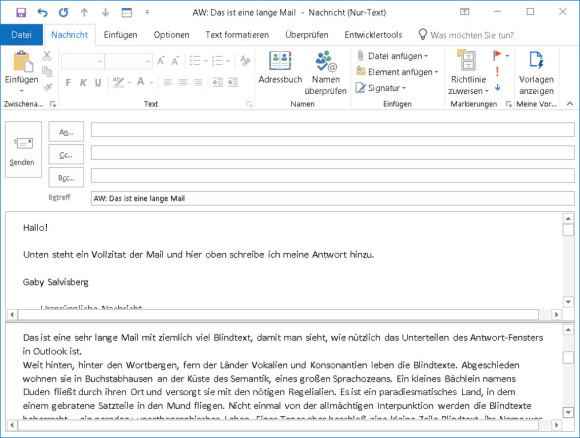This screenshot has height=438, width=580.
Task: Switch to the Nachricht tab
Action: point(70,35)
